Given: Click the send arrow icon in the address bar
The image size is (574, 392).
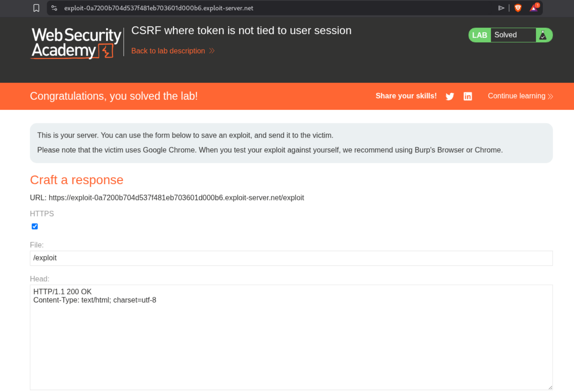Looking at the screenshot, I should (x=501, y=8).
